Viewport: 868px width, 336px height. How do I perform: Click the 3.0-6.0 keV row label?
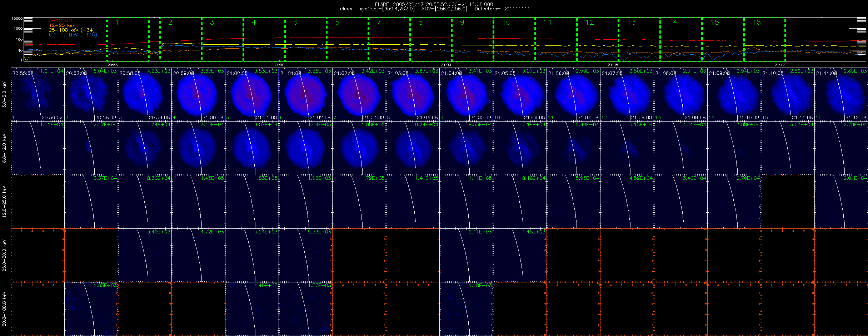point(4,94)
